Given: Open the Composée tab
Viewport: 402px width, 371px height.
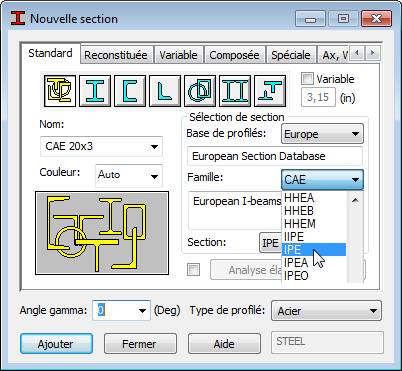Looking at the screenshot, I should pyautogui.click(x=234, y=55).
